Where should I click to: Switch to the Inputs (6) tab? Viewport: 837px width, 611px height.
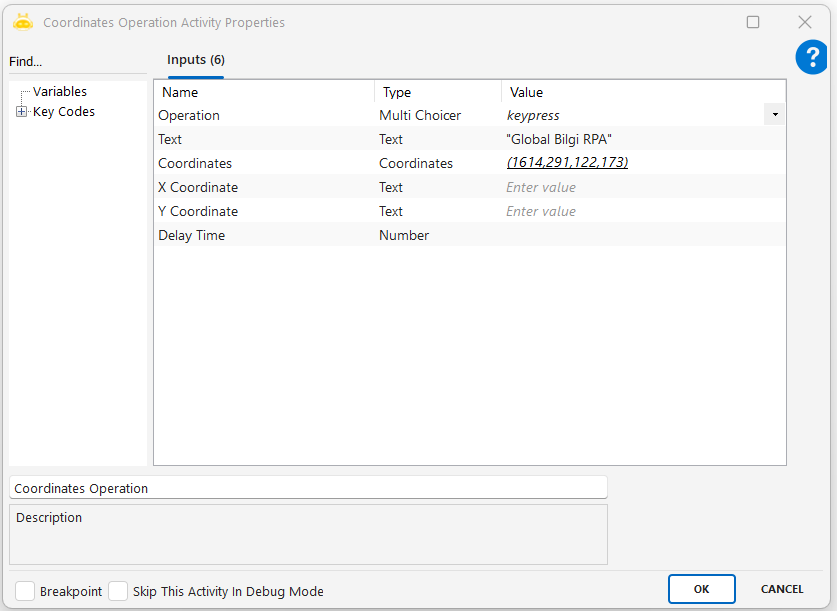[195, 61]
